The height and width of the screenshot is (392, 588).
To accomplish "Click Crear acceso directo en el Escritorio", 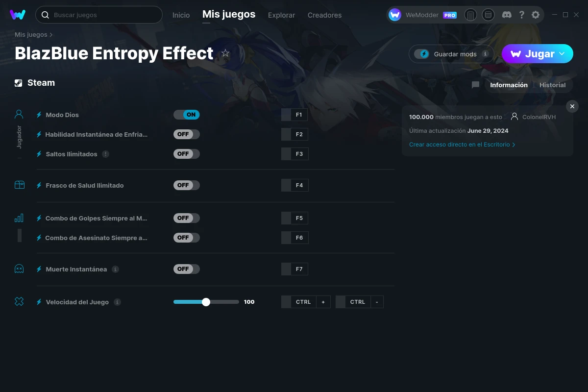I will [x=460, y=145].
